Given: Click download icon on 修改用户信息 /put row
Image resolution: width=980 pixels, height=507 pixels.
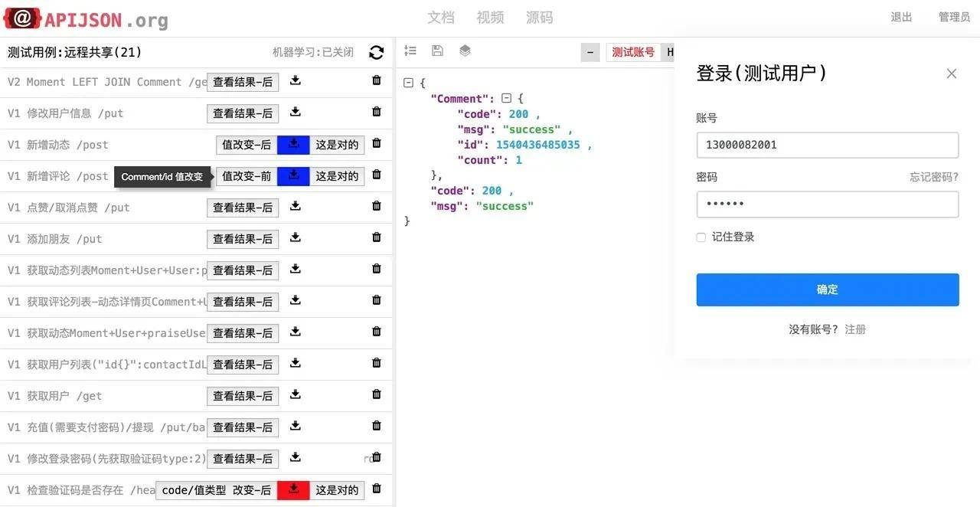Looking at the screenshot, I should (295, 112).
